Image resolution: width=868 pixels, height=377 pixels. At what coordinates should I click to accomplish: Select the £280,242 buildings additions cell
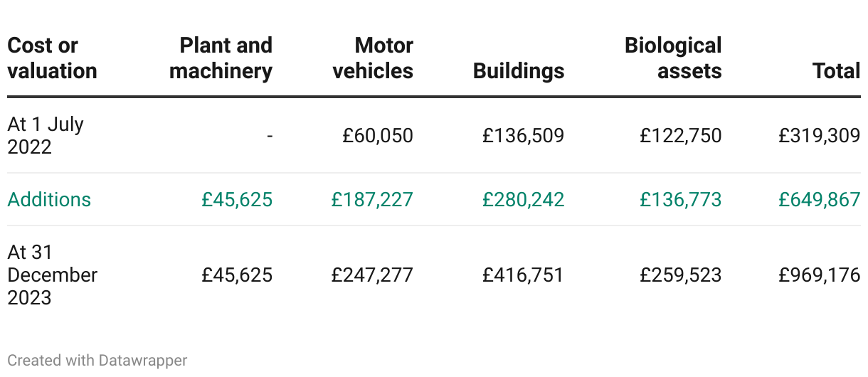524,199
